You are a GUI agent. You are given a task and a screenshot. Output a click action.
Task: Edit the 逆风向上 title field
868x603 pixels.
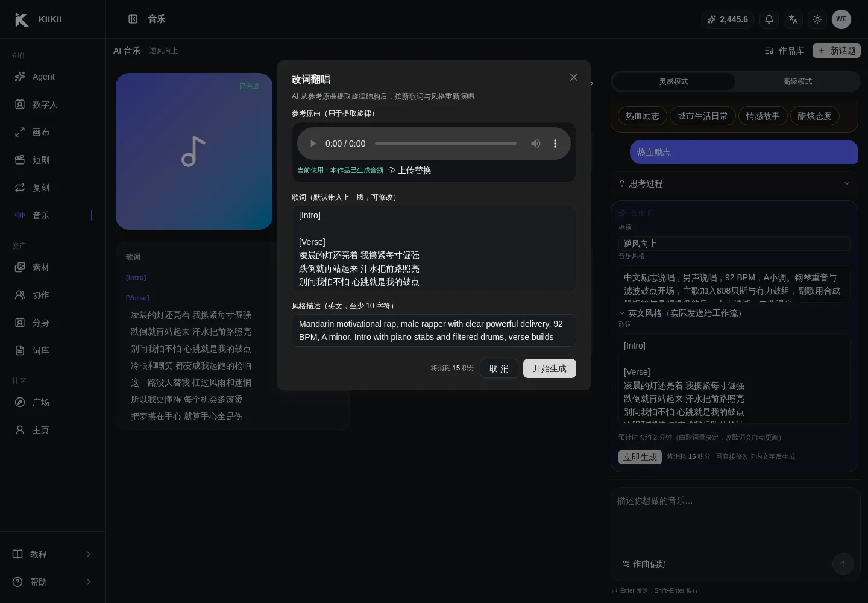click(734, 244)
